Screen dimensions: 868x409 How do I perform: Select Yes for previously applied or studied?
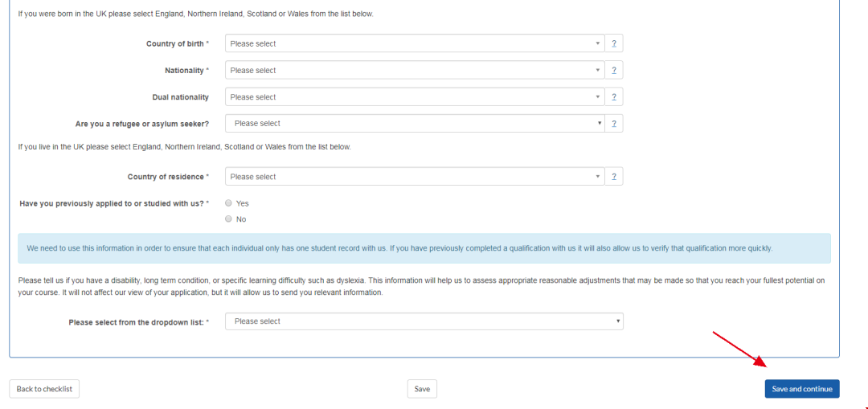coord(229,203)
